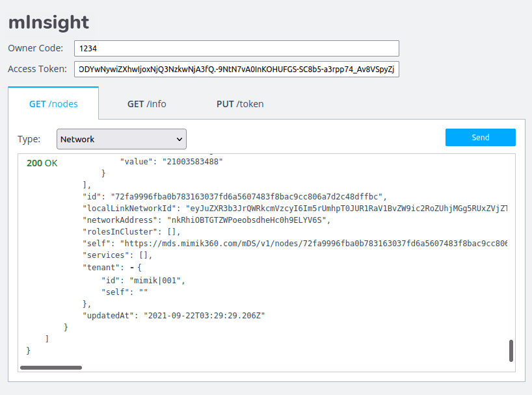This screenshot has height=395, width=532.
Task: Click the networkAddress value in the response
Action: tap(249, 220)
